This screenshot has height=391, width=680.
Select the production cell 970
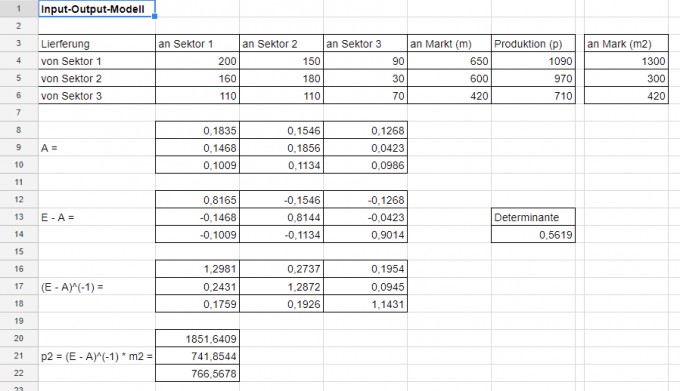tap(533, 78)
